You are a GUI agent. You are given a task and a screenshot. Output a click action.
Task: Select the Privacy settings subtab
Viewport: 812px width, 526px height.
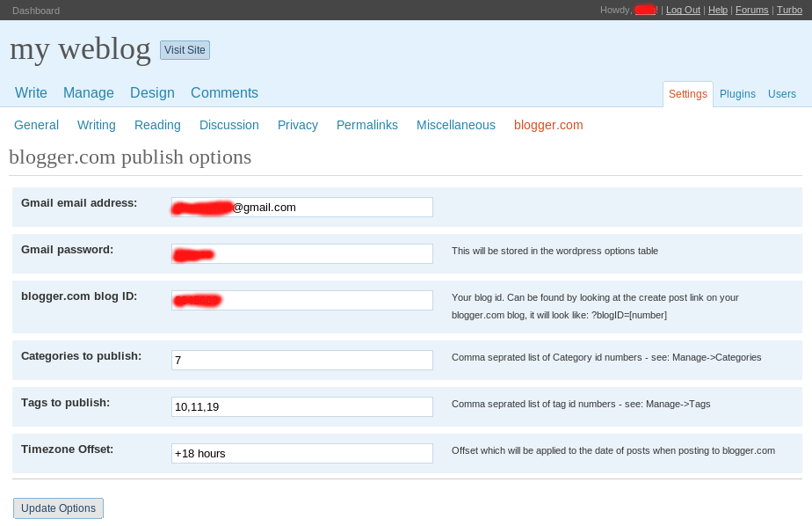tap(298, 125)
